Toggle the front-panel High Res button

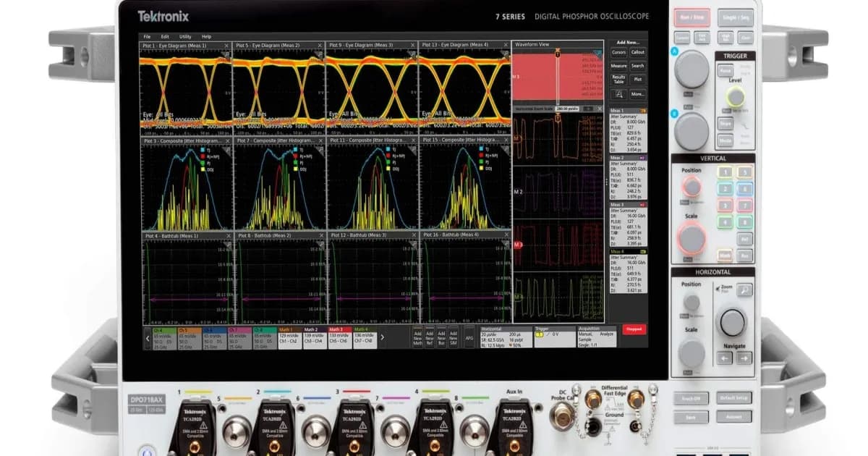(725, 38)
